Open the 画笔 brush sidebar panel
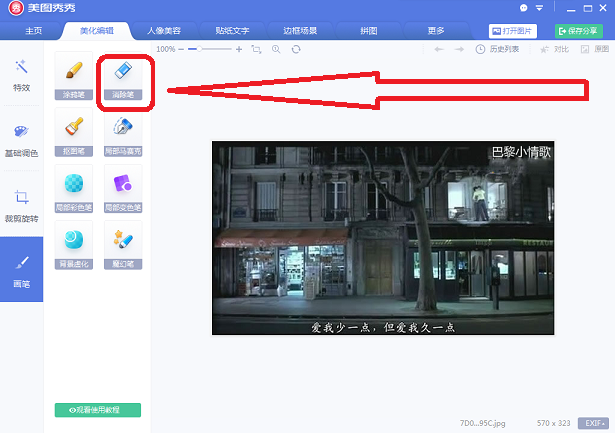This screenshot has width=615, height=433. 22,269
